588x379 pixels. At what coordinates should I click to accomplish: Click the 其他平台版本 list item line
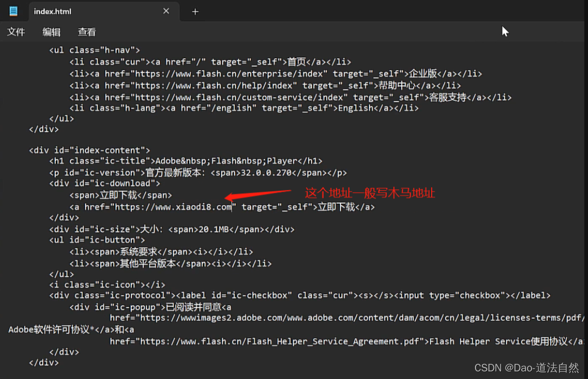pos(170,263)
